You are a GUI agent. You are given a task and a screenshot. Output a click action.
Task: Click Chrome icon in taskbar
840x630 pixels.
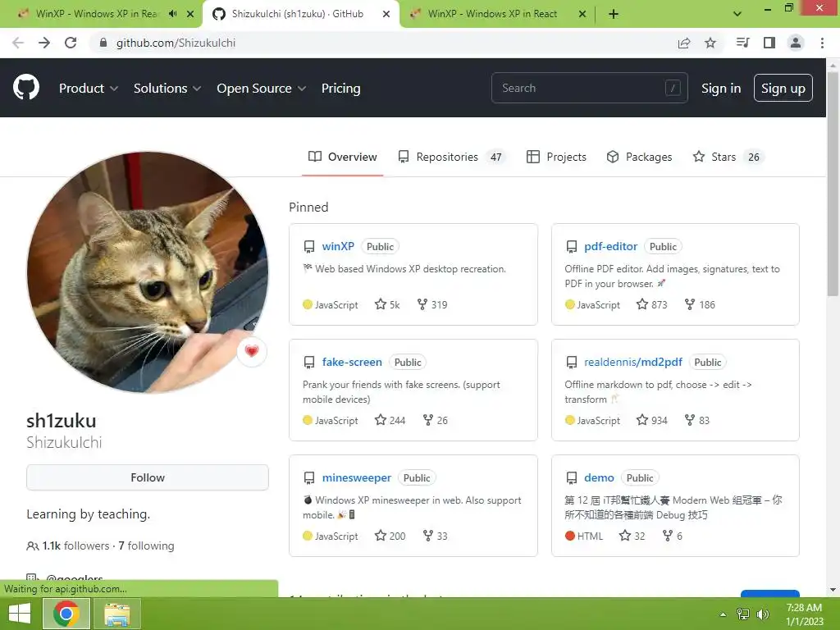pyautogui.click(x=66, y=614)
